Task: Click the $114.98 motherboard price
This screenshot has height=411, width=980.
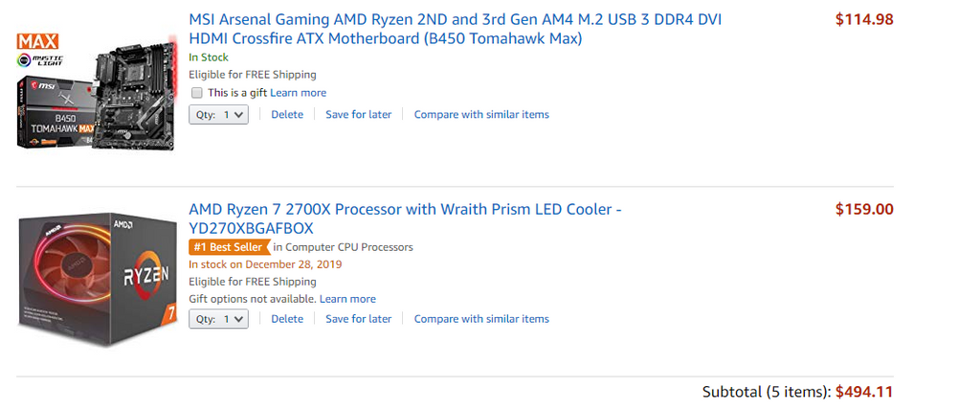Action: 864,19
